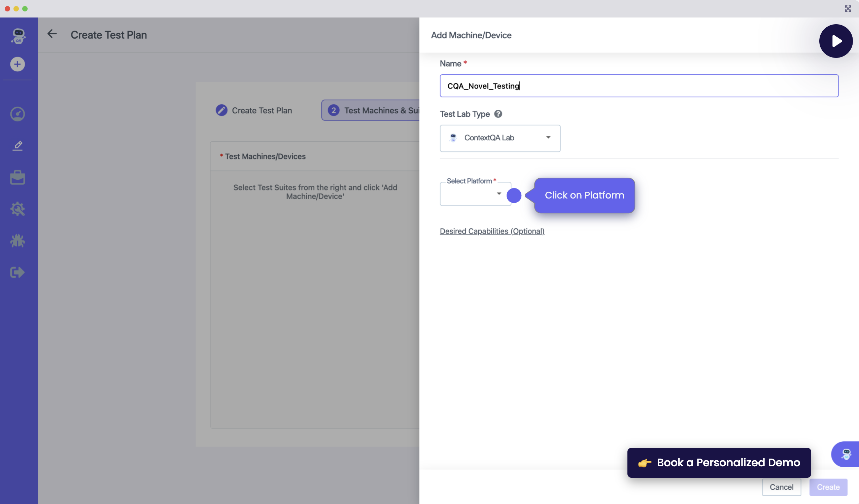859x504 pixels.
Task: Click the back arrow beside Create Test Plan
Action: coord(52,34)
